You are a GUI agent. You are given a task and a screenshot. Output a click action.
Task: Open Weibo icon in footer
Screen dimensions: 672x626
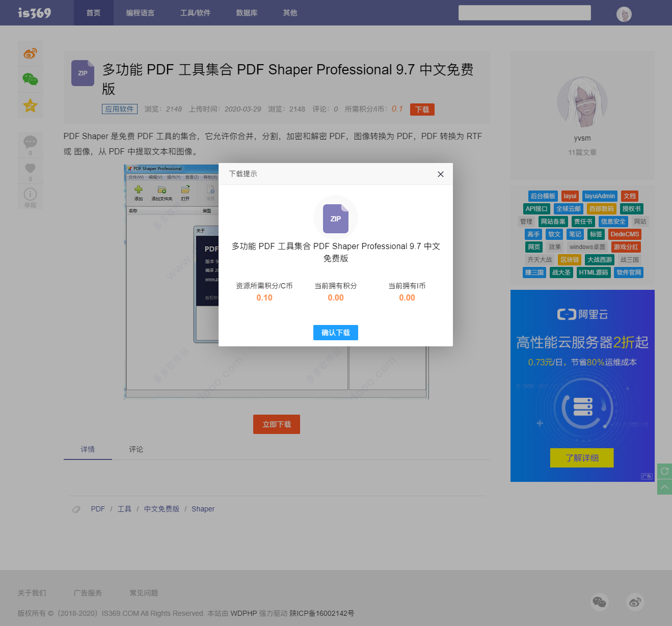tap(635, 603)
